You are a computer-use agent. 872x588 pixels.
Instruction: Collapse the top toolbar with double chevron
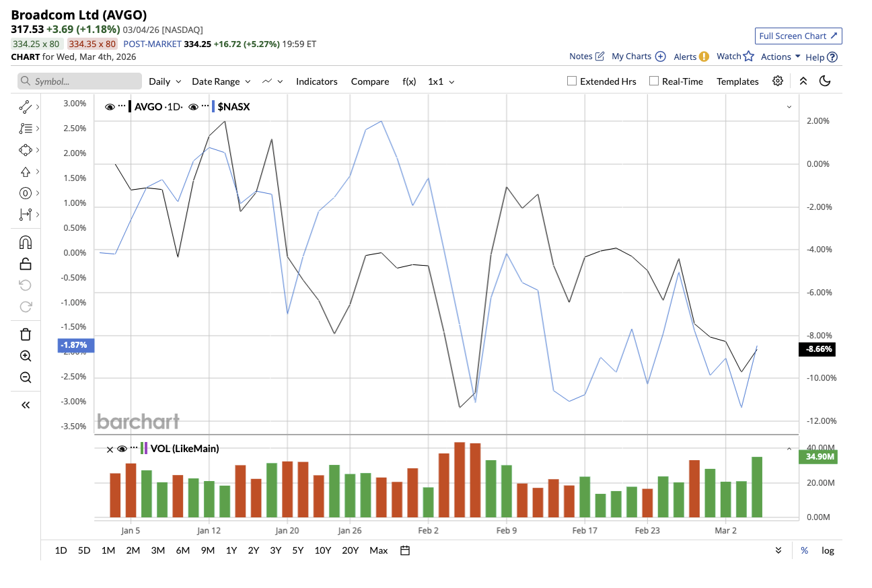click(803, 81)
